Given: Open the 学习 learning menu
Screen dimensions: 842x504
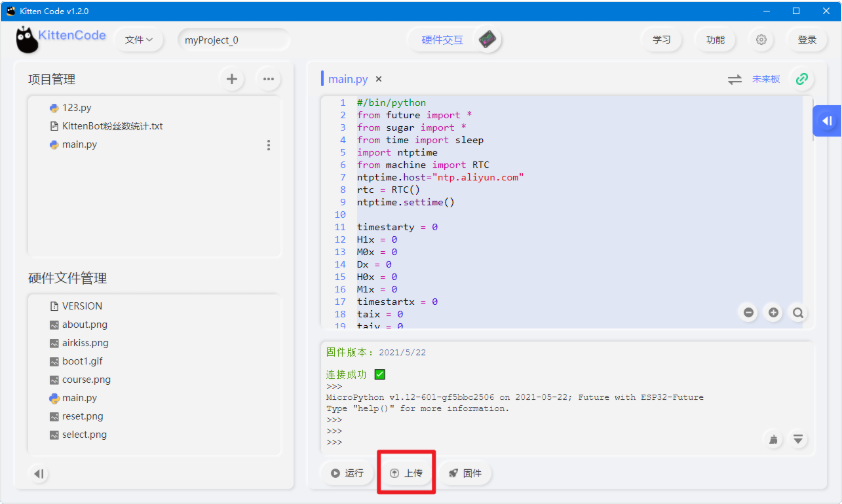Looking at the screenshot, I should click(x=661, y=40).
